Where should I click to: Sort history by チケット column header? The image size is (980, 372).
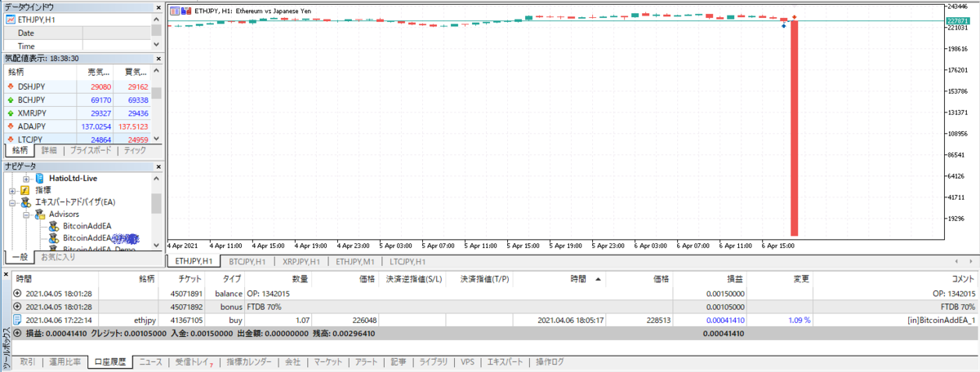pos(191,278)
